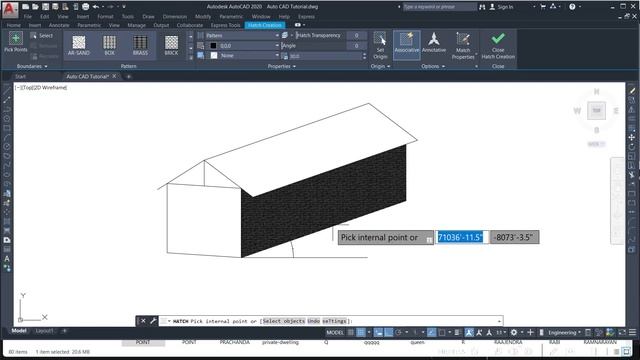640x360 pixels.
Task: Open the Engineering units dropdown
Action: (x=564, y=333)
